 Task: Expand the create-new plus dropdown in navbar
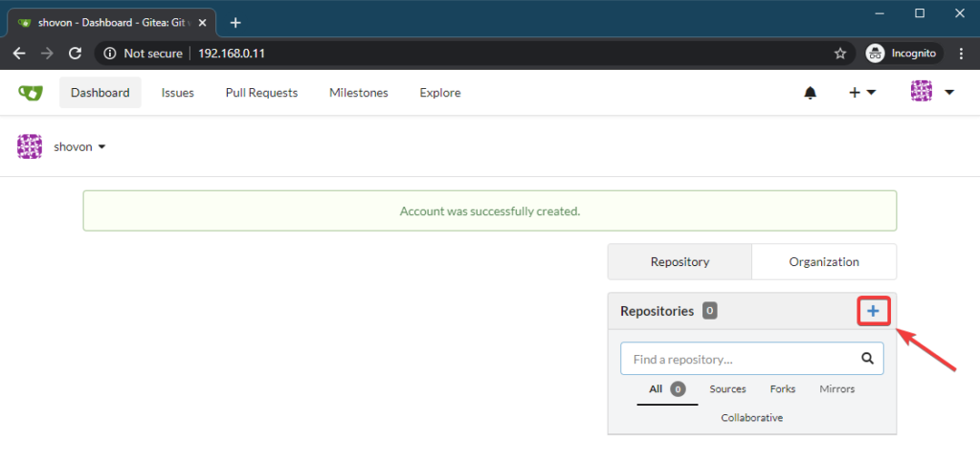tap(862, 93)
